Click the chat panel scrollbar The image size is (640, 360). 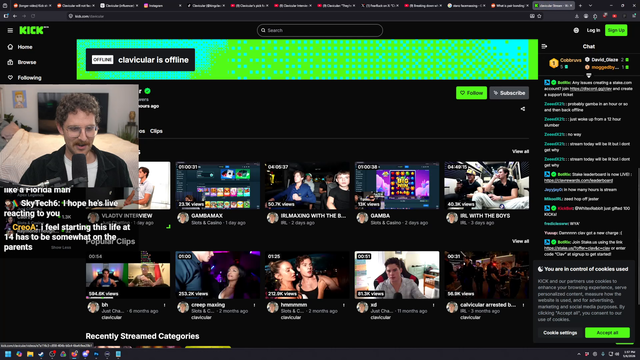pos(638,236)
